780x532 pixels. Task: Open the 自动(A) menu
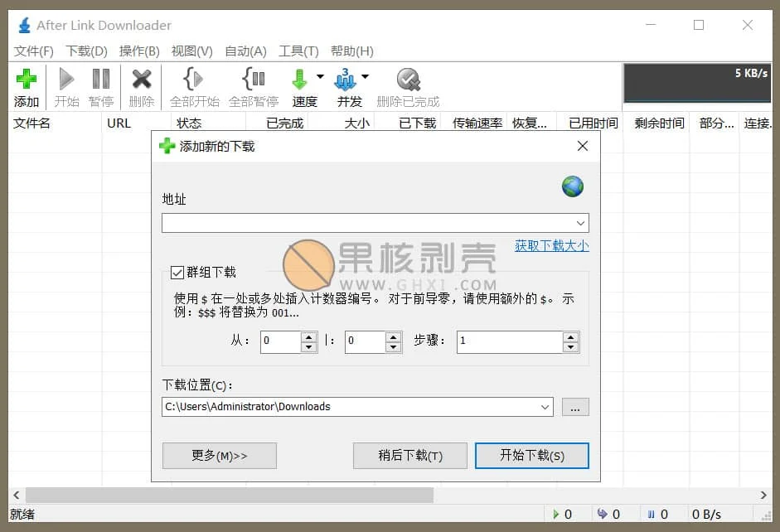[x=245, y=51]
